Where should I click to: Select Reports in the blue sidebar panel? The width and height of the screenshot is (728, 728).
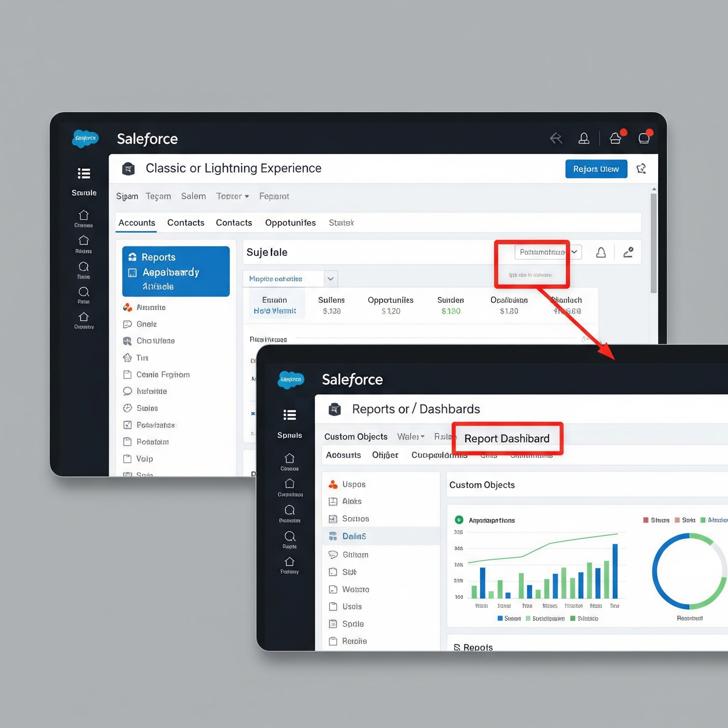(158, 257)
